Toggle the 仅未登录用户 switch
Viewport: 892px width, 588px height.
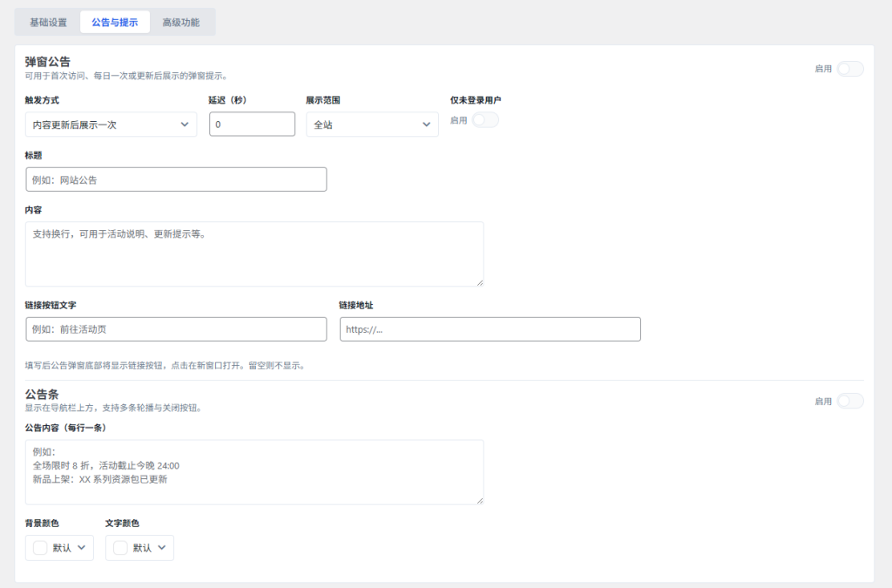[x=484, y=120]
